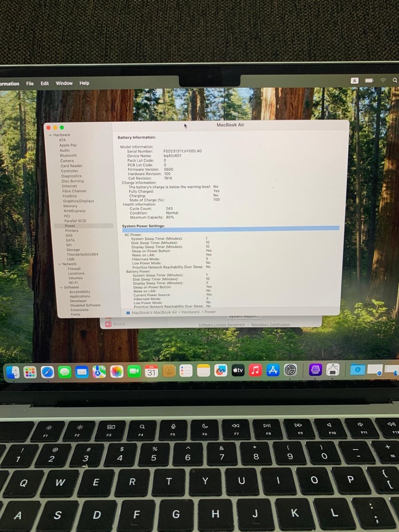Collapse the Network section in sidebar
This screenshot has height=532, width=399.
point(59,264)
